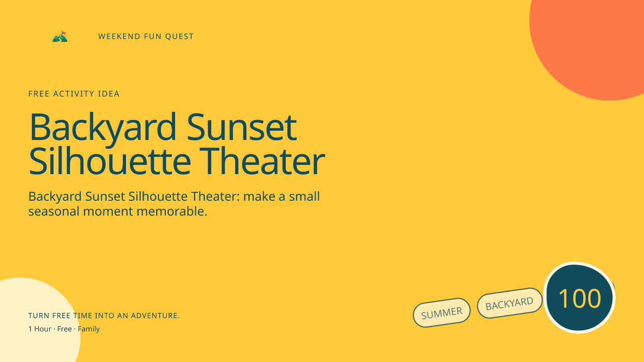Screen dimensions: 644x362
Task: Click the Backyard Sunset Silhouette Theater headline
Action: [x=177, y=144]
